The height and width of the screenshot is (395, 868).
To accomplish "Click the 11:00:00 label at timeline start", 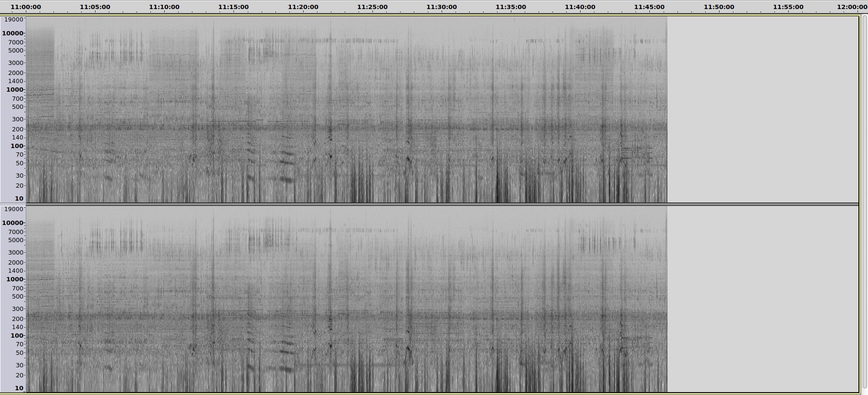I will (26, 7).
